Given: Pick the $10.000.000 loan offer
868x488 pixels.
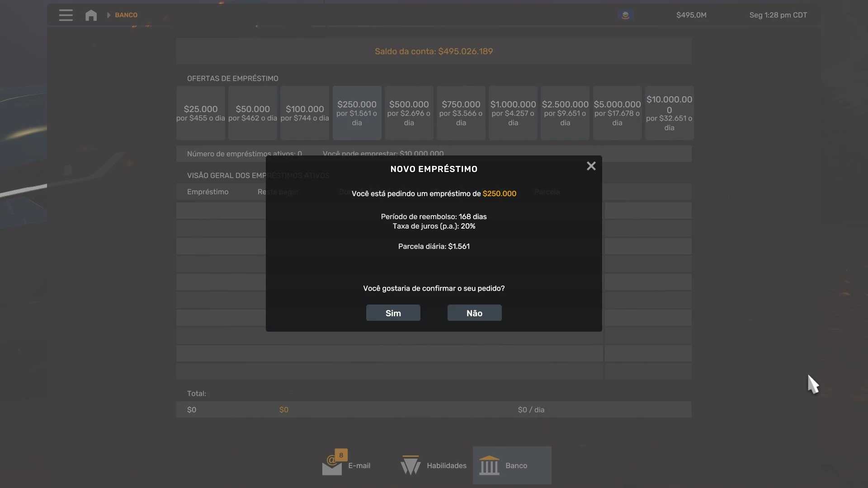Looking at the screenshot, I should pyautogui.click(x=669, y=113).
